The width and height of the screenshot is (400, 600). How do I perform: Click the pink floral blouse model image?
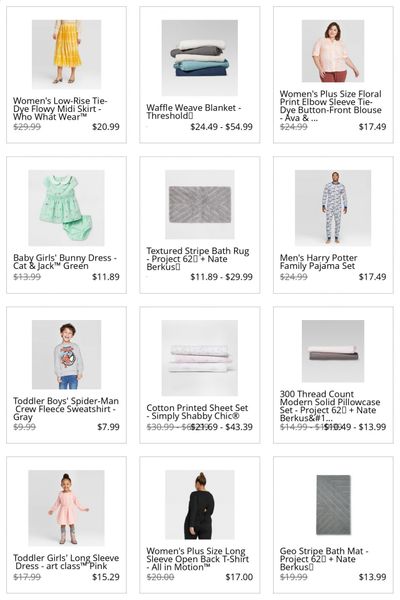tap(333, 51)
